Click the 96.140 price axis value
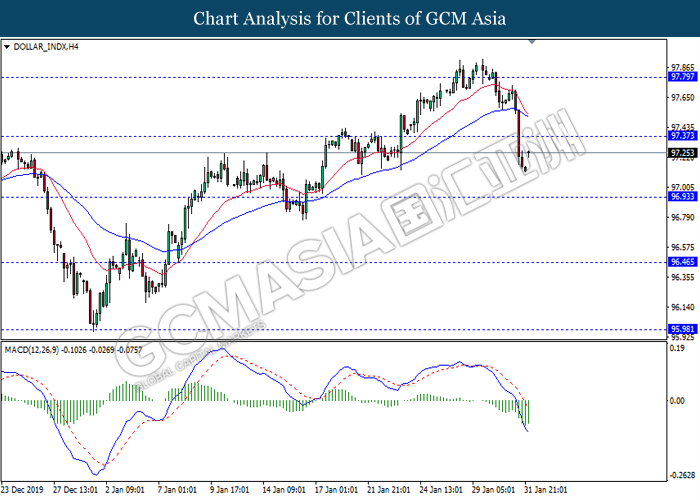The image size is (700, 500). [683, 307]
